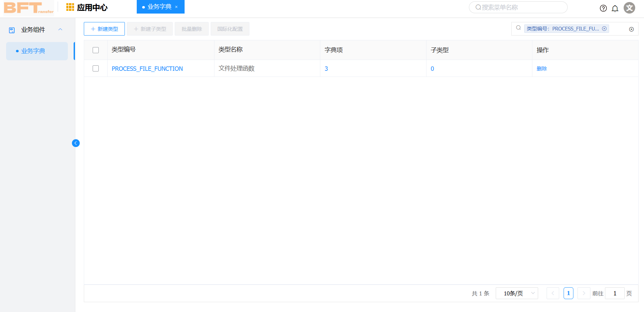
Task: Open the notification bell icon
Action: tap(615, 8)
